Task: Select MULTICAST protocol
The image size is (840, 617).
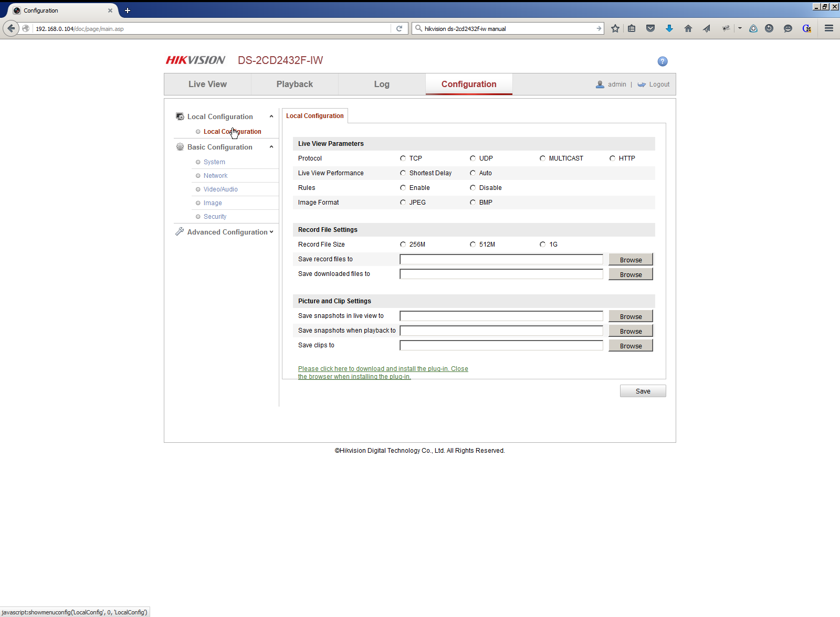Action: click(x=542, y=158)
